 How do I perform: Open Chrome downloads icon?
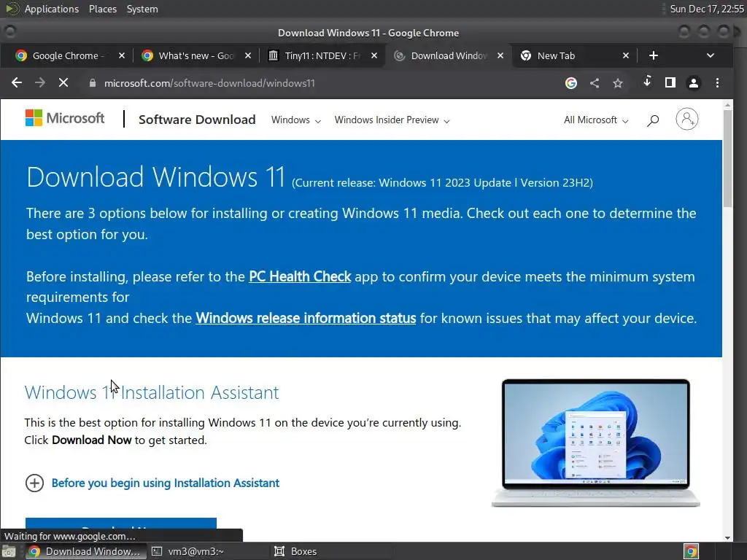click(647, 82)
